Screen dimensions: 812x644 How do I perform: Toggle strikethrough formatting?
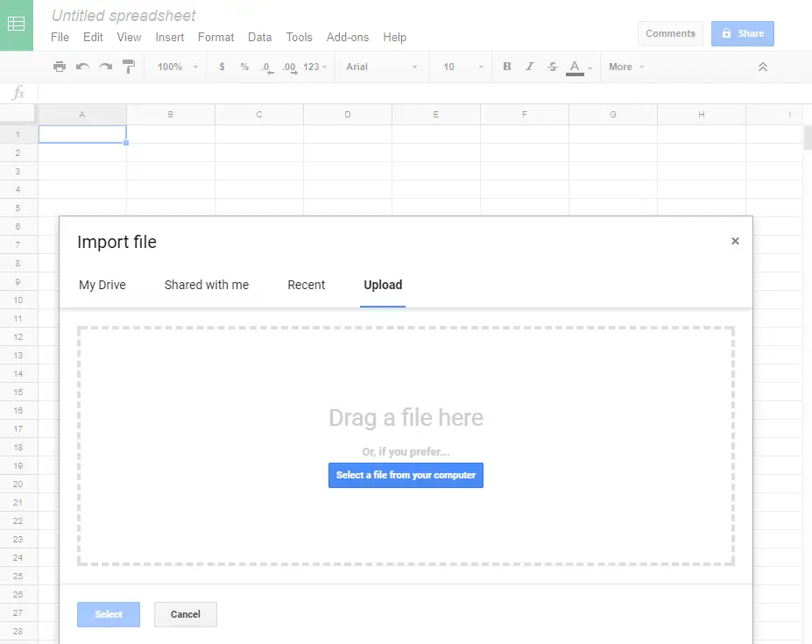pyautogui.click(x=553, y=67)
